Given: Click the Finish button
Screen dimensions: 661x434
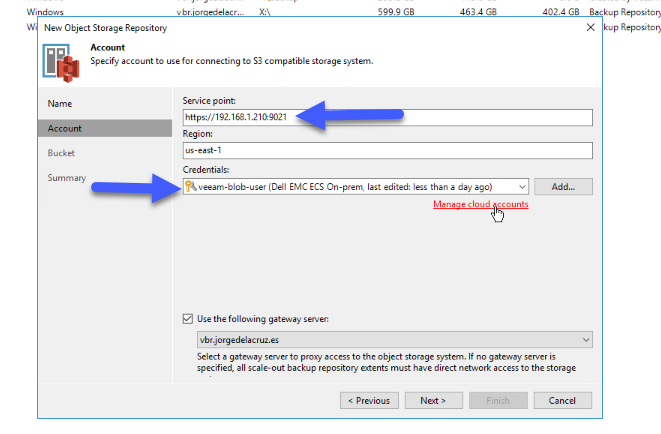Looking at the screenshot, I should [498, 400].
